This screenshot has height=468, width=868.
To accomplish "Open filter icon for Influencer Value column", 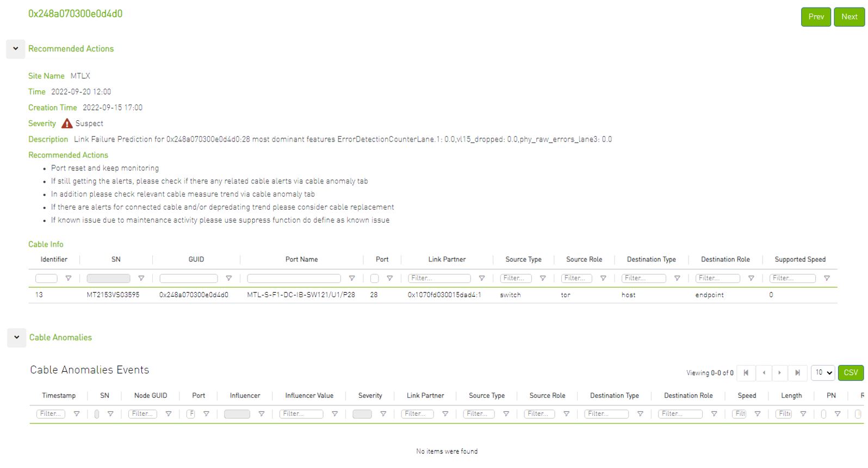I will [x=334, y=414].
